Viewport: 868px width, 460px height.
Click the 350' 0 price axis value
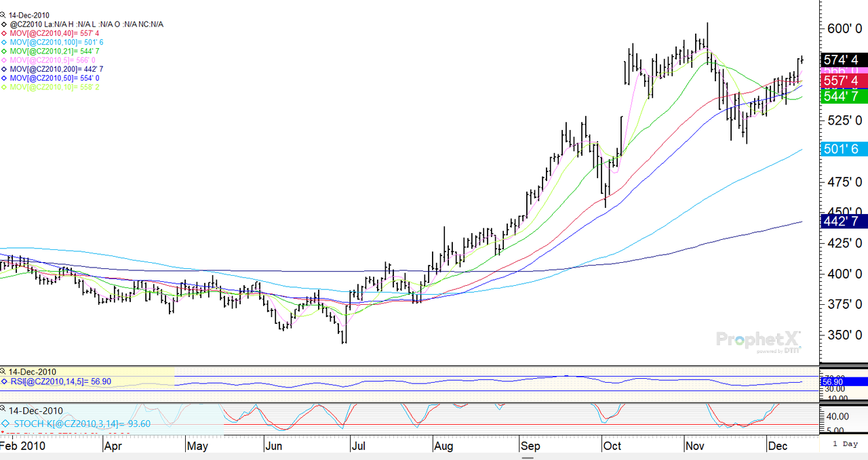click(x=844, y=335)
